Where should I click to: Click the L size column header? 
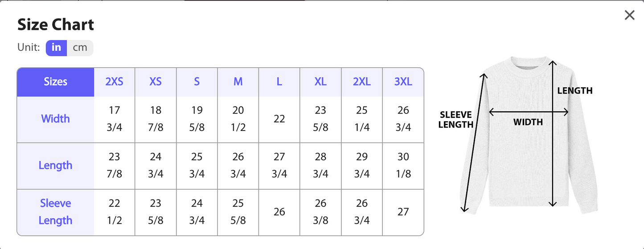coord(279,82)
